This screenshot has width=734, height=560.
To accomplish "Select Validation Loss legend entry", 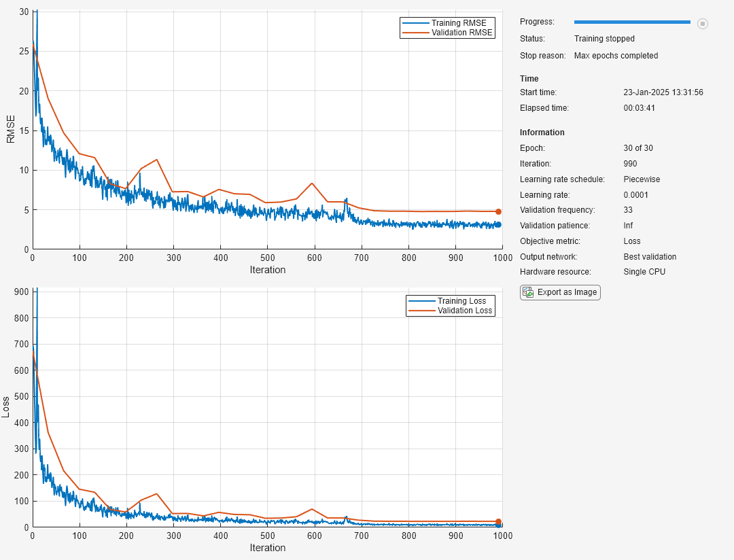I will click(465, 311).
